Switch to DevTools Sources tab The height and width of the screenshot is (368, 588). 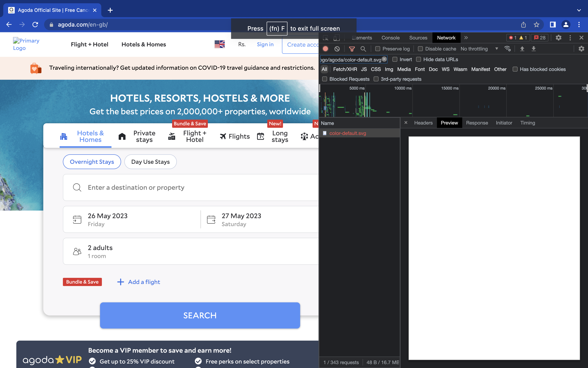418,38
